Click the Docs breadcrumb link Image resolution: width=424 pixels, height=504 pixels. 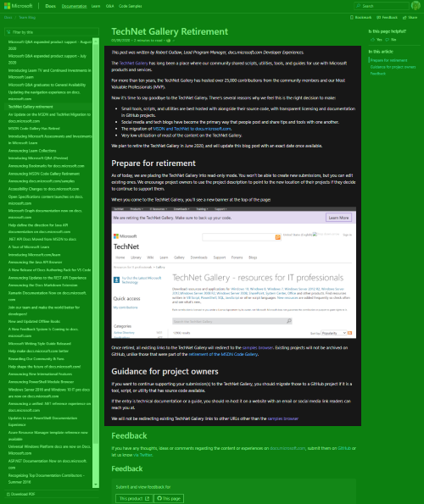pyautogui.click(x=8, y=17)
